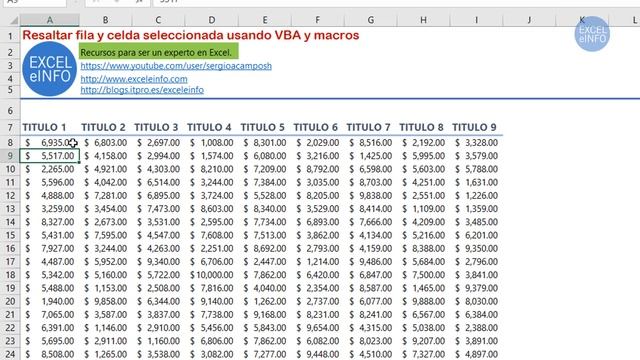
Task: Open the blogs.itpro.es/exceleinfo link
Action: [142, 90]
